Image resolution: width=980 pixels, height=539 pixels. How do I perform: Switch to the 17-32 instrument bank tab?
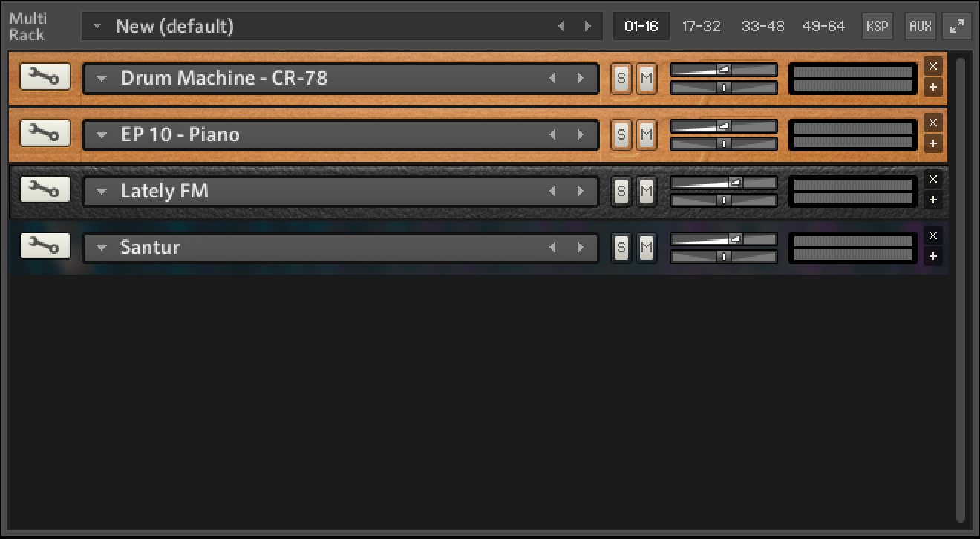(x=702, y=26)
